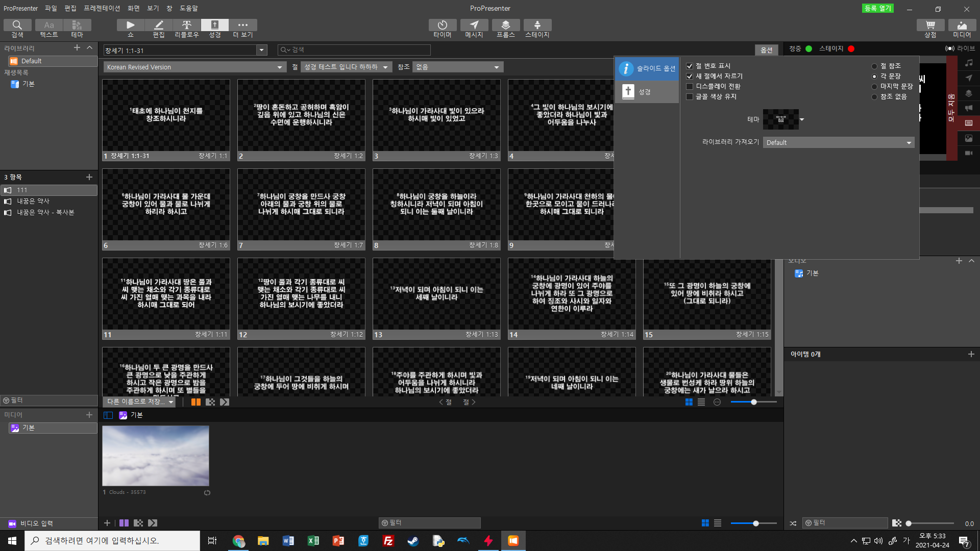Image resolution: width=980 pixels, height=551 pixels.
Task: Enable the 디스플레이 전환 checkbox
Action: [690, 87]
